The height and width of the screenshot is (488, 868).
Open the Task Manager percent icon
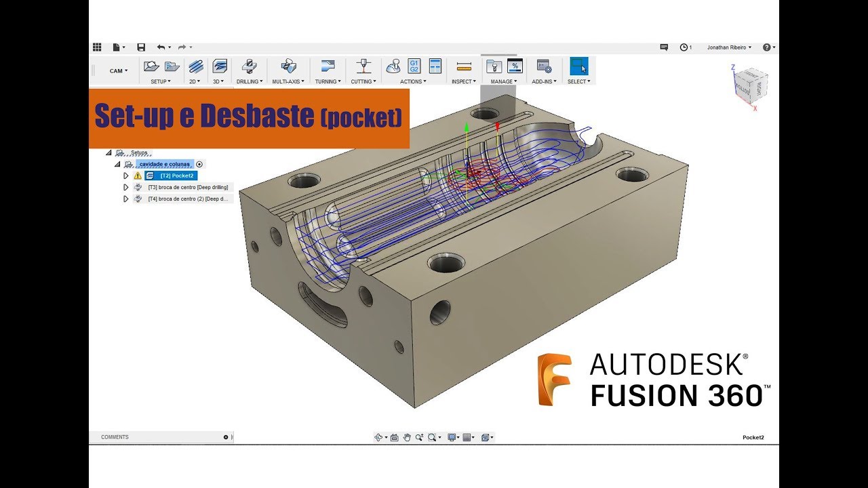click(515, 66)
